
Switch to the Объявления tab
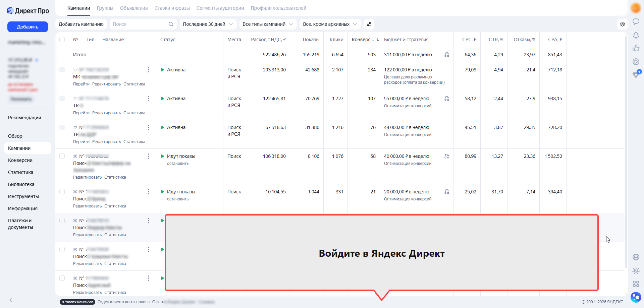click(134, 8)
